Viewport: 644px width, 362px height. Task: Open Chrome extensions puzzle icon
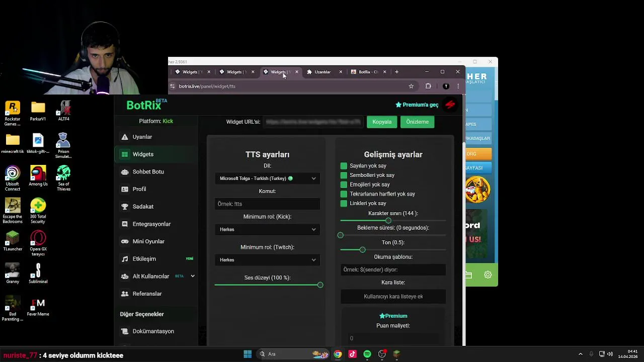pos(428,86)
